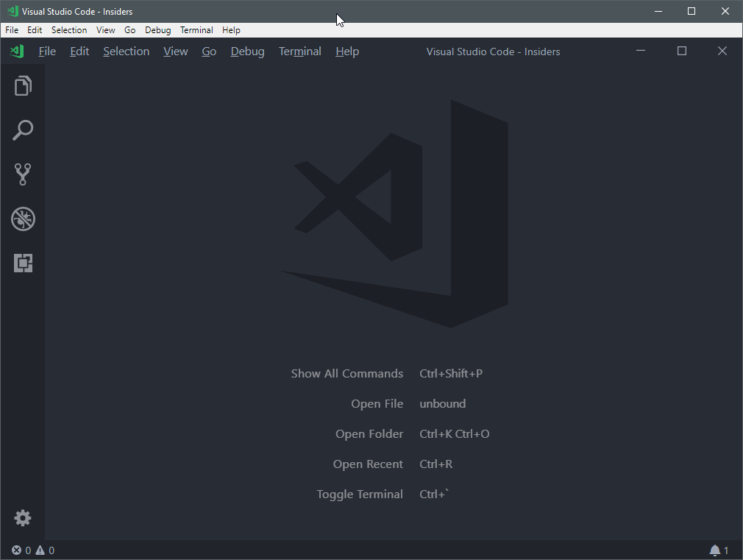Click 'Show All Commands' watermark text
Image resolution: width=743 pixels, height=560 pixels.
(x=347, y=374)
